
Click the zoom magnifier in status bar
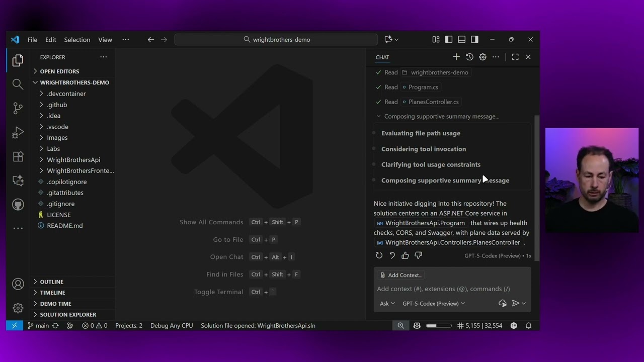coord(400,325)
